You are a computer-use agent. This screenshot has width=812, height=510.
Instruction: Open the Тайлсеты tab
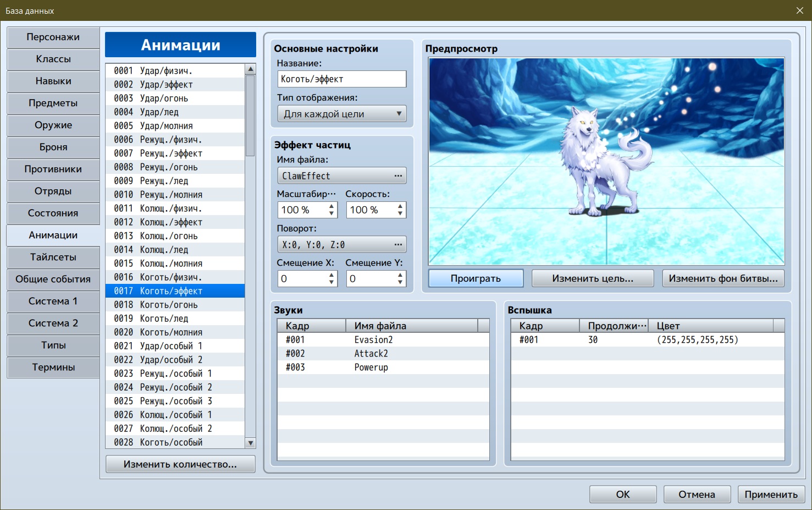53,257
